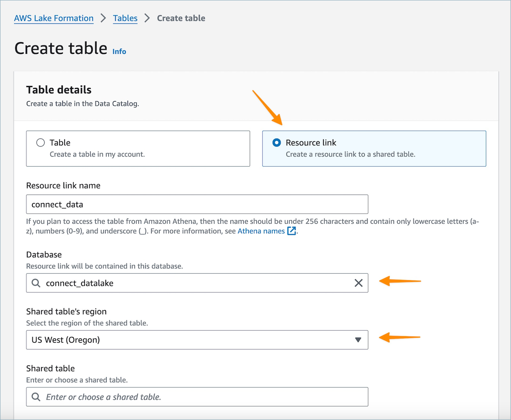Image resolution: width=511 pixels, height=420 pixels.
Task: Click the Create table breadcrumb label
Action: click(x=181, y=18)
